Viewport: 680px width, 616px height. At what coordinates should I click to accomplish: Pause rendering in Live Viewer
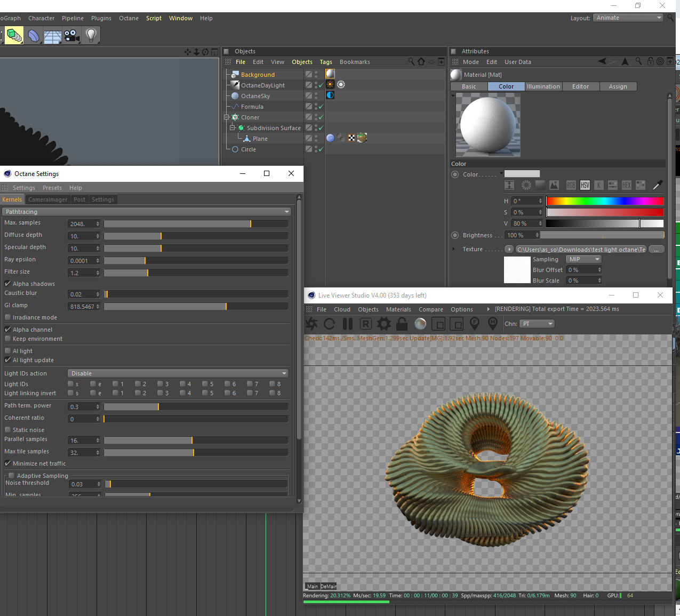(x=348, y=324)
